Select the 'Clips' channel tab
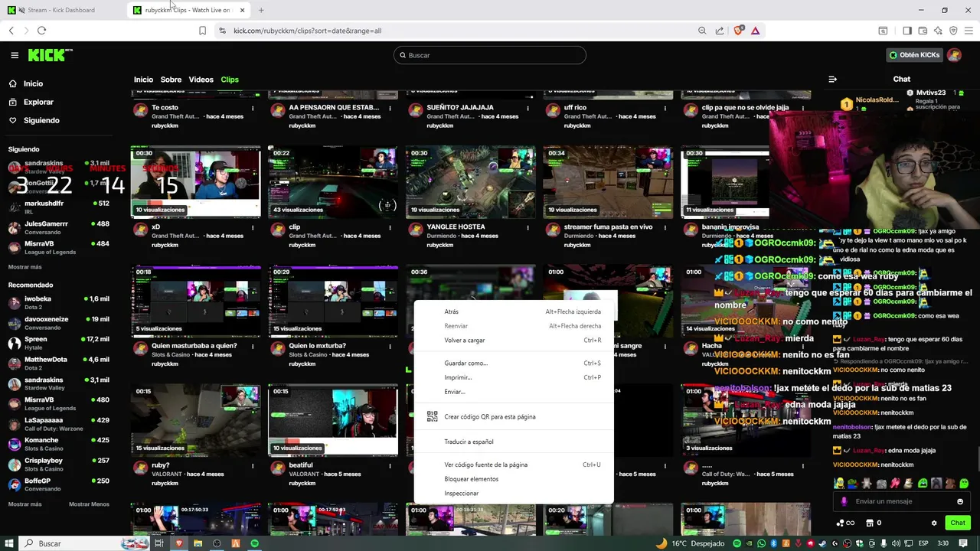 tap(230, 80)
